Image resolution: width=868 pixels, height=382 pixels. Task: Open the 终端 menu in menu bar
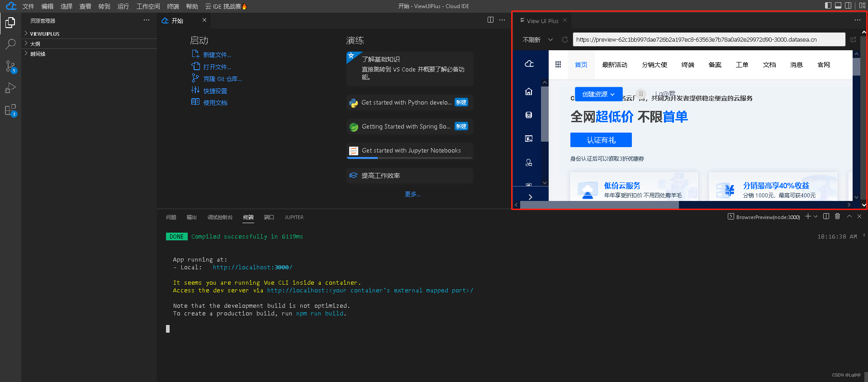coord(173,6)
